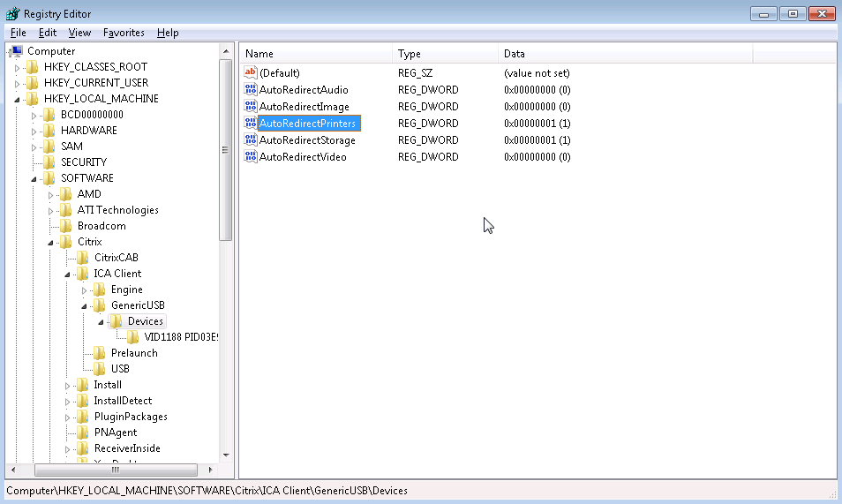Screen dimensions: 842x504
Task: Collapse the Citrix key
Action: (50, 243)
